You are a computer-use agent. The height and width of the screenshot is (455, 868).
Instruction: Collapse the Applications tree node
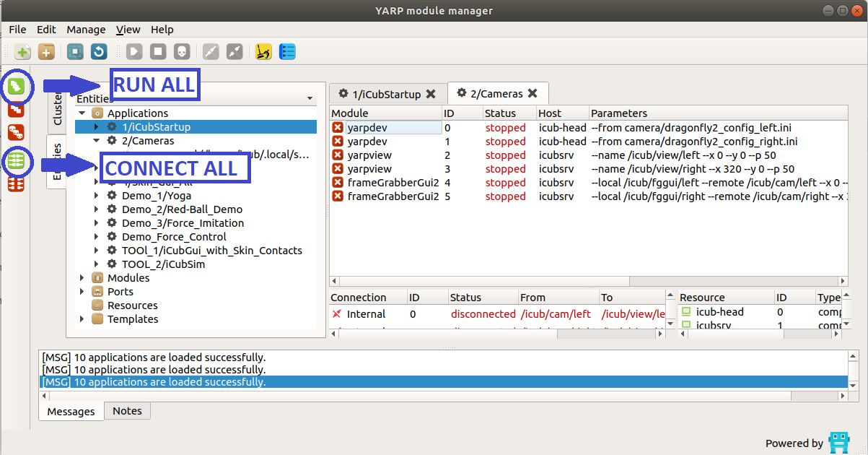[82, 113]
